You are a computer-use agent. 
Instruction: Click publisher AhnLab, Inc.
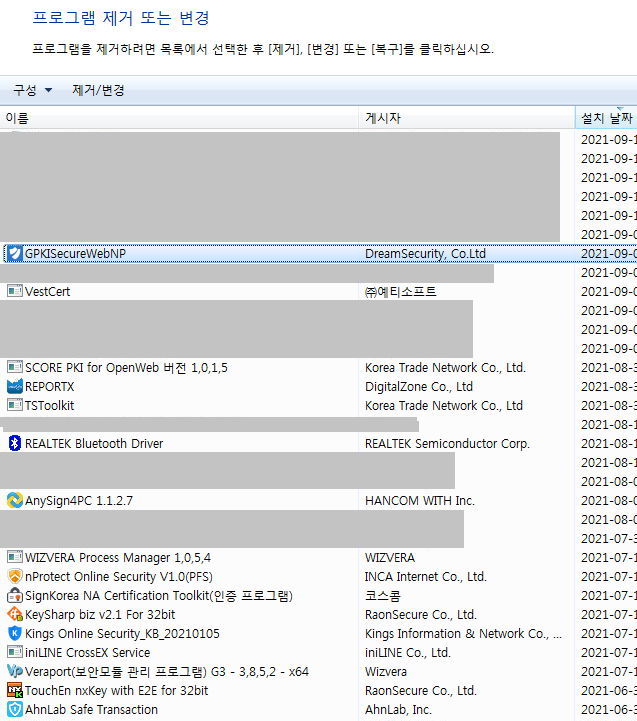[398, 710]
